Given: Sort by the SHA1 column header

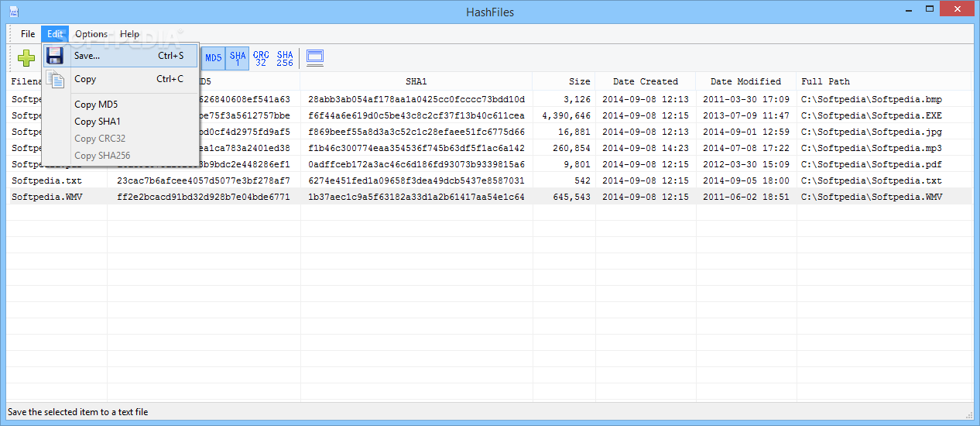Looking at the screenshot, I should [416, 81].
